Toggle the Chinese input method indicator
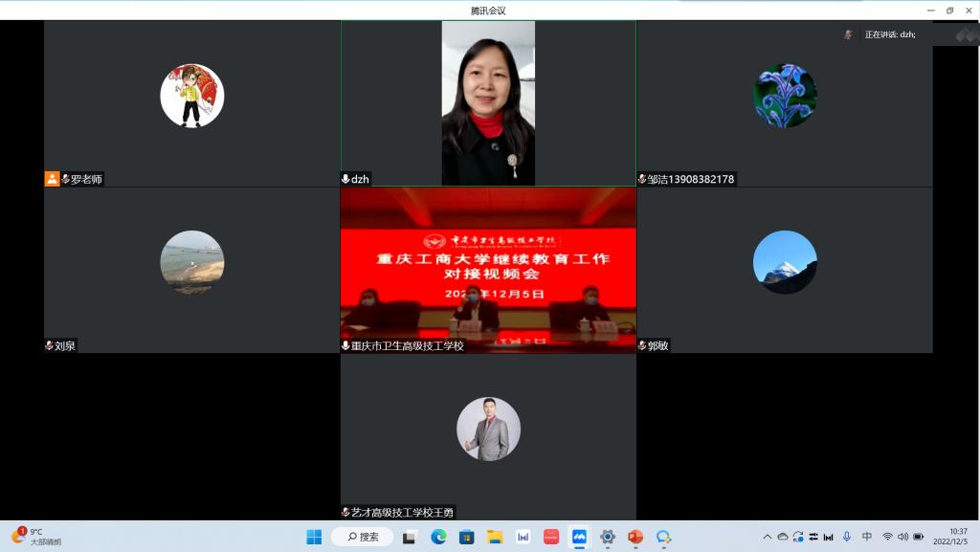This screenshot has width=980, height=552. [x=867, y=537]
